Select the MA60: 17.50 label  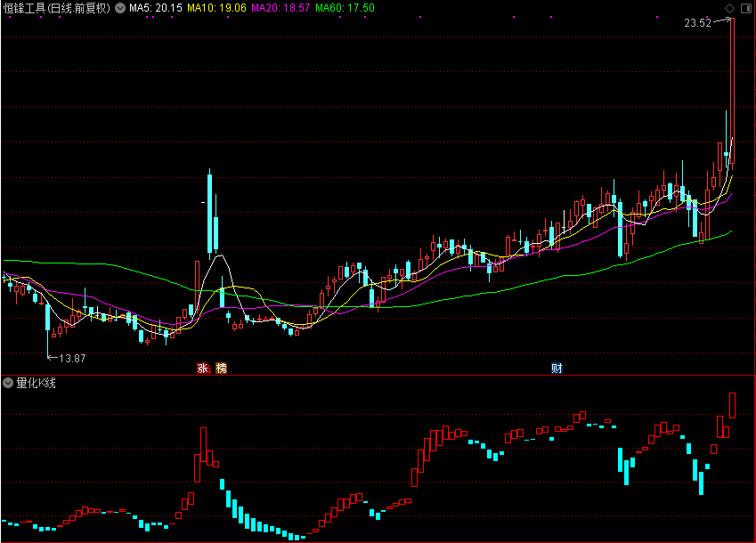click(345, 8)
